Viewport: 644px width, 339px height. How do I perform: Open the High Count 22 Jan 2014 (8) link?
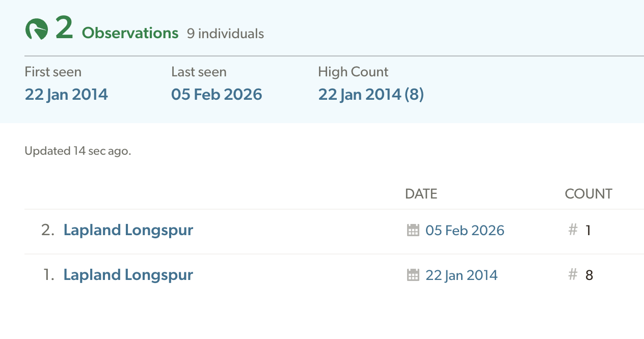tap(371, 95)
